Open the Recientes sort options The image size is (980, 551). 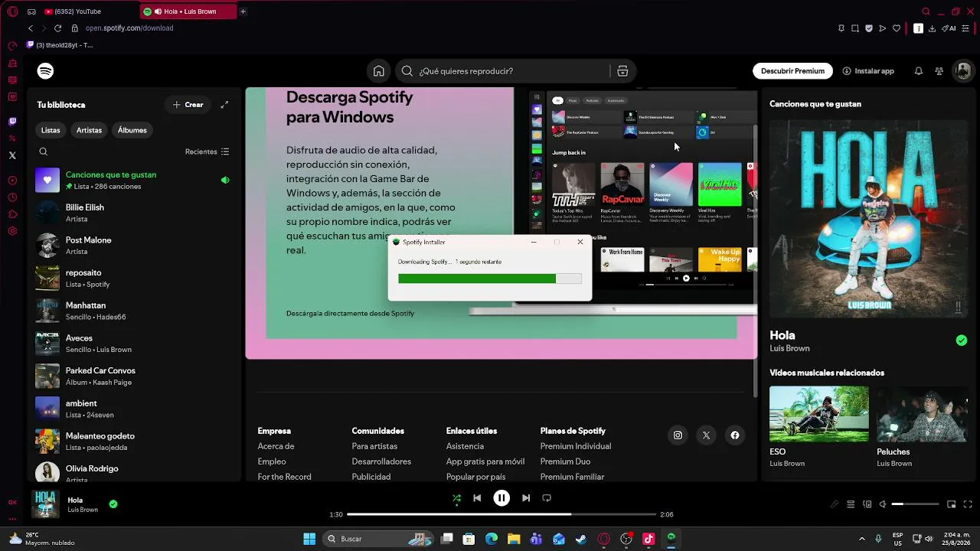[207, 152]
